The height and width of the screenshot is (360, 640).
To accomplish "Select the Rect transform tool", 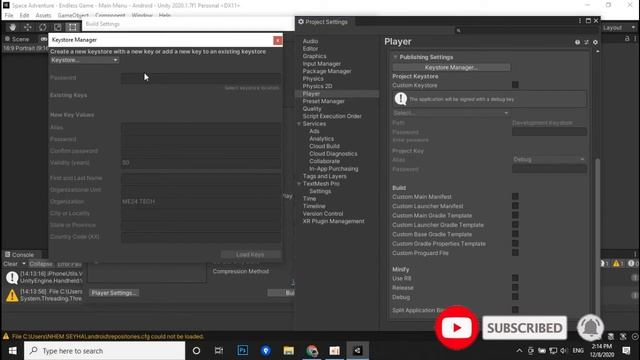I will point(73,27).
